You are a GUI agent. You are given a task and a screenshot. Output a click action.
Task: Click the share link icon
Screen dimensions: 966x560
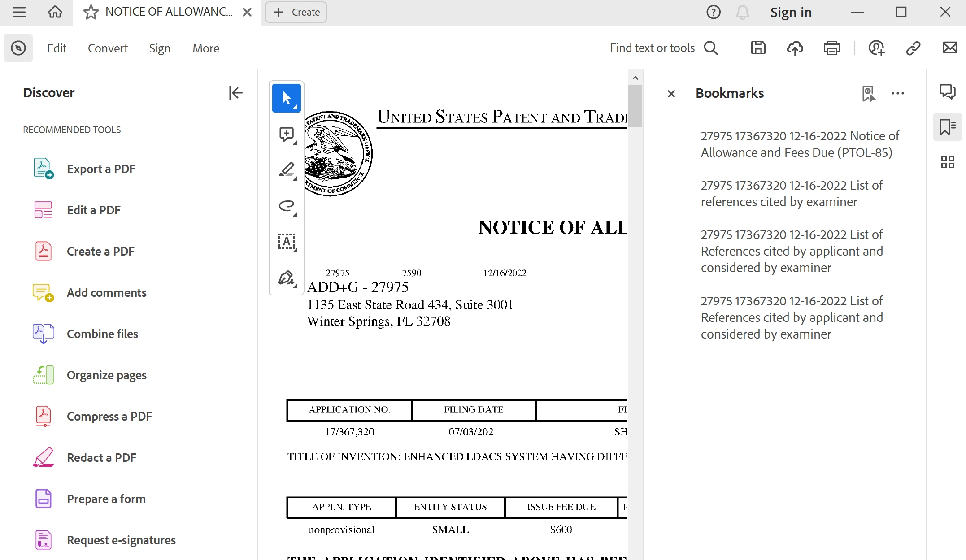(913, 48)
